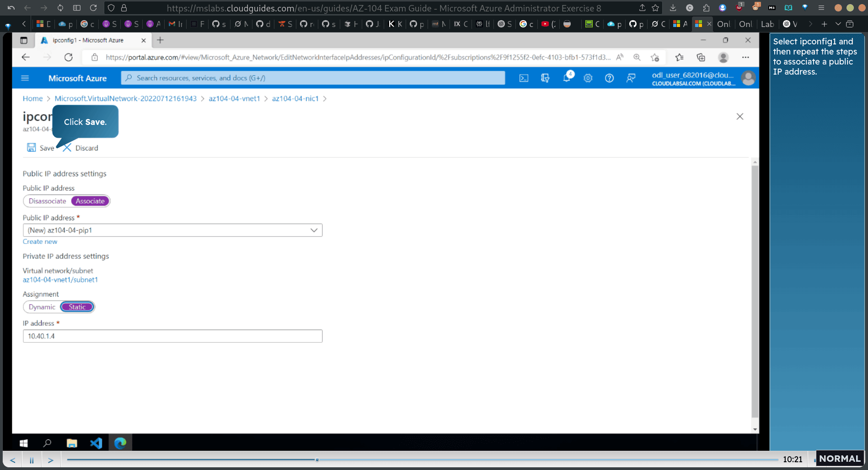Open the az104-04-vnet1 breadcrumb
This screenshot has width=868, height=470.
click(x=234, y=98)
